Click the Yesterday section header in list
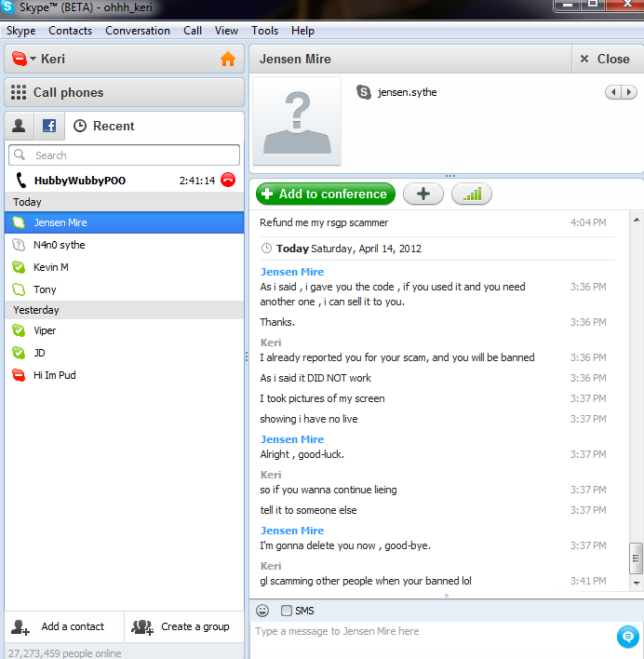The width and height of the screenshot is (644, 659). pos(124,310)
